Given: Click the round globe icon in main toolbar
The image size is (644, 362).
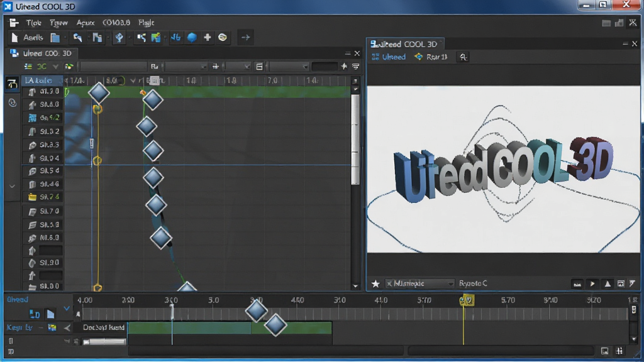Looking at the screenshot, I should [x=223, y=37].
